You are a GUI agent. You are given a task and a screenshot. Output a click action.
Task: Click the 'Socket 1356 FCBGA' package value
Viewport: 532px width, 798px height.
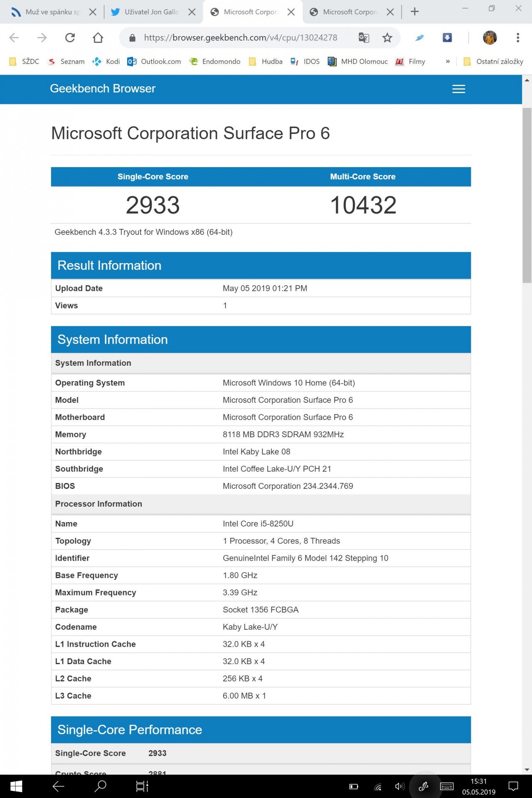coord(261,610)
